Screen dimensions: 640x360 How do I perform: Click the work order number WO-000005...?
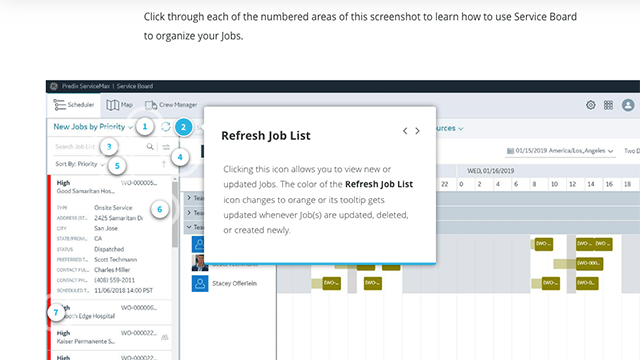pyautogui.click(x=139, y=183)
